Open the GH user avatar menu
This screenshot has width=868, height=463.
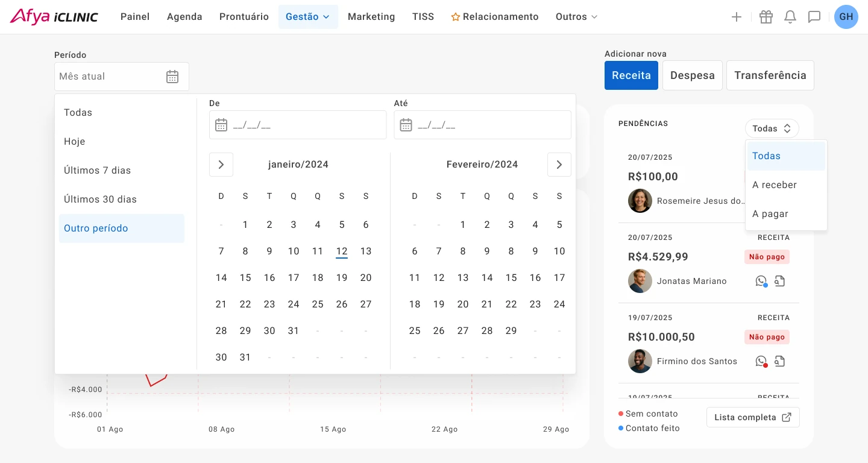click(x=846, y=17)
